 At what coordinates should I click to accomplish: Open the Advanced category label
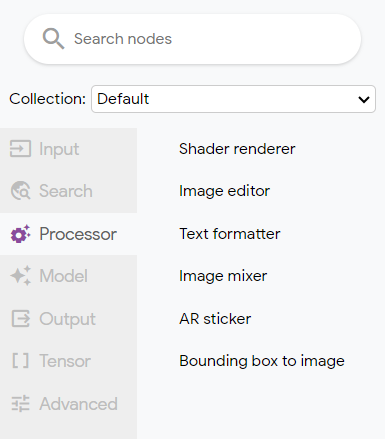click(x=79, y=404)
